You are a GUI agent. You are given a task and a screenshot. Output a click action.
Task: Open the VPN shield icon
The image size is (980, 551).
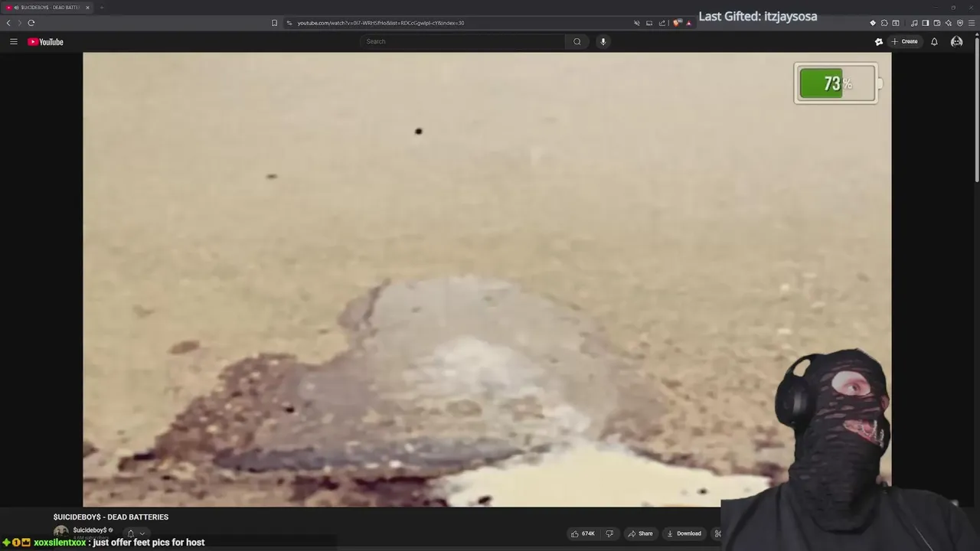pyautogui.click(x=960, y=23)
